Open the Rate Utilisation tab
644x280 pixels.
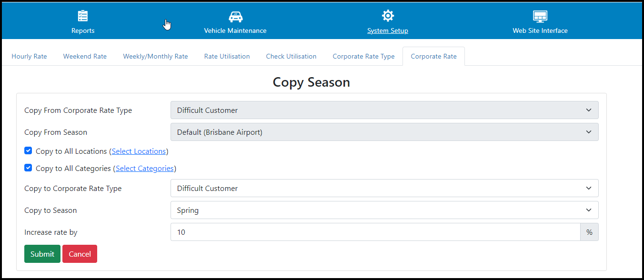pos(227,56)
